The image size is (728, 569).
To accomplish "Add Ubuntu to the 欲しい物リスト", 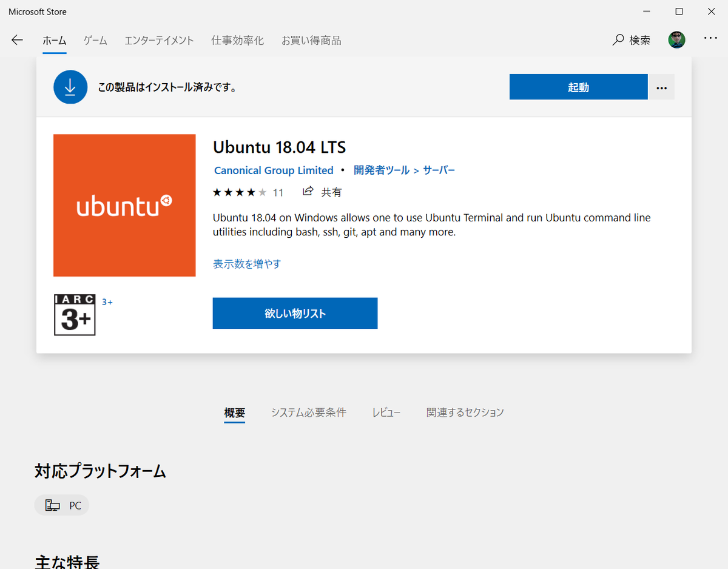I will pyautogui.click(x=295, y=313).
